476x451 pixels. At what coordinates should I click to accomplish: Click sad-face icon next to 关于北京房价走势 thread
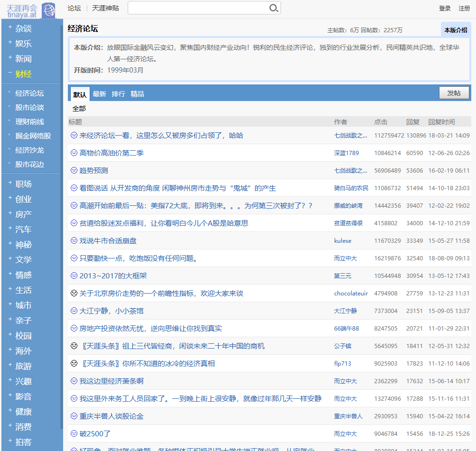click(74, 293)
